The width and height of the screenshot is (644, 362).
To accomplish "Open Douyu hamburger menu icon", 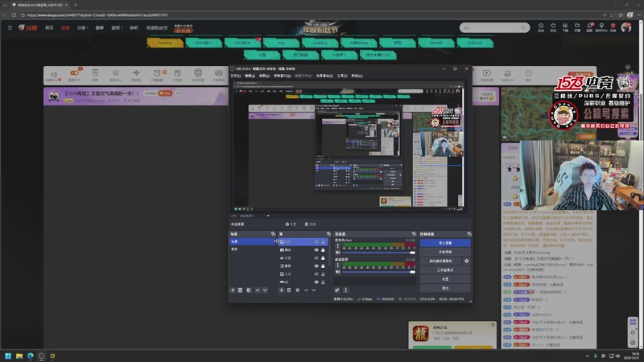I will (x=10, y=27).
